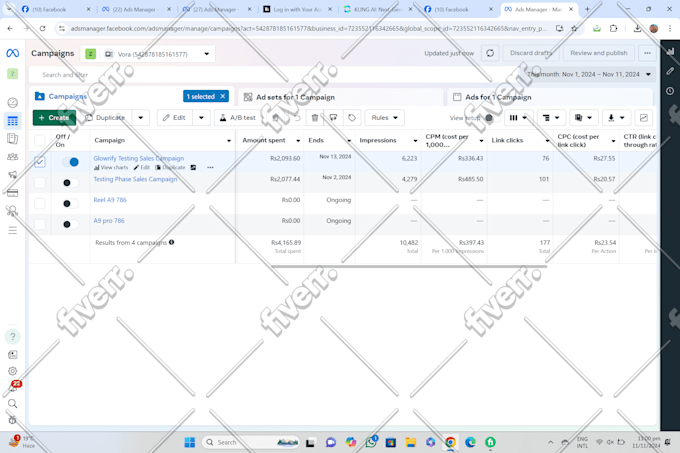Open Testing Phase Sales Campaign link
This screenshot has height=453, width=680.
135,179
